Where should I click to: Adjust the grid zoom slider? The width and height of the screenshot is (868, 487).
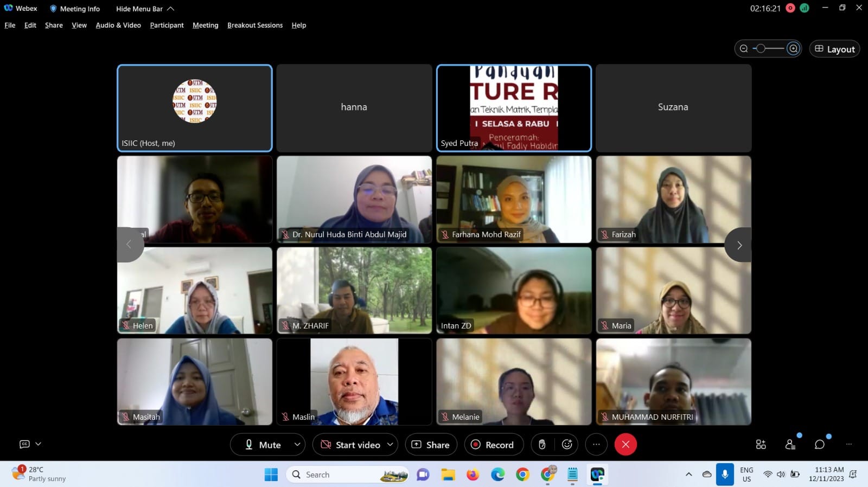coord(761,49)
